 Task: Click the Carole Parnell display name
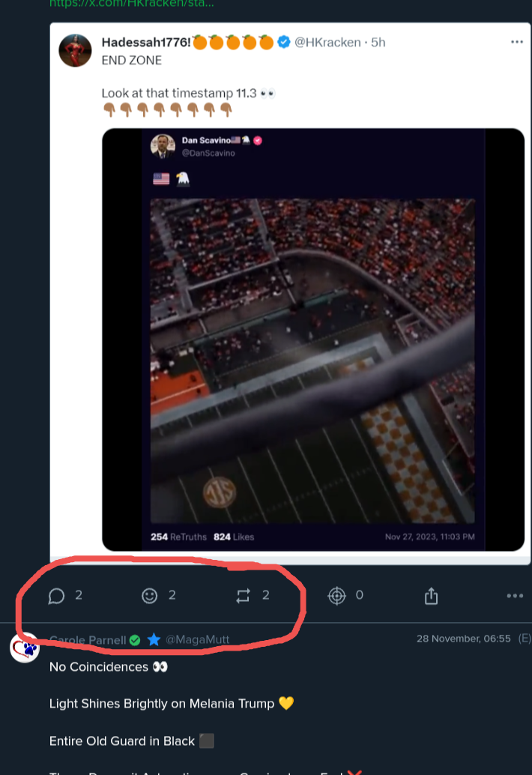coord(88,639)
